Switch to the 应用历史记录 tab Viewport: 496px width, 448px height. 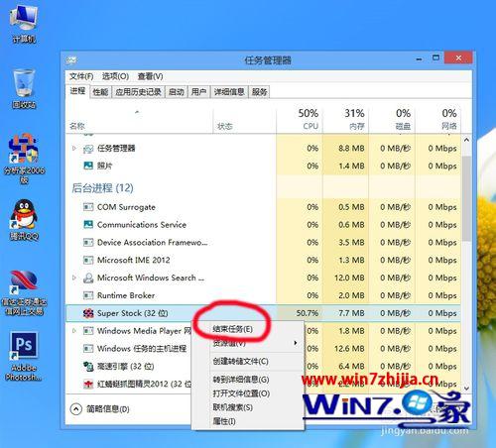point(138,92)
